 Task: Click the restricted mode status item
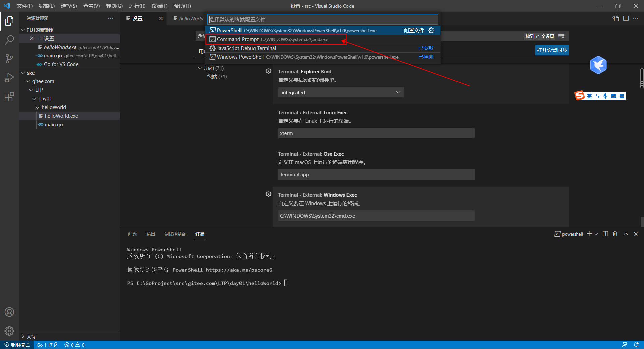pyautogui.click(x=17, y=345)
